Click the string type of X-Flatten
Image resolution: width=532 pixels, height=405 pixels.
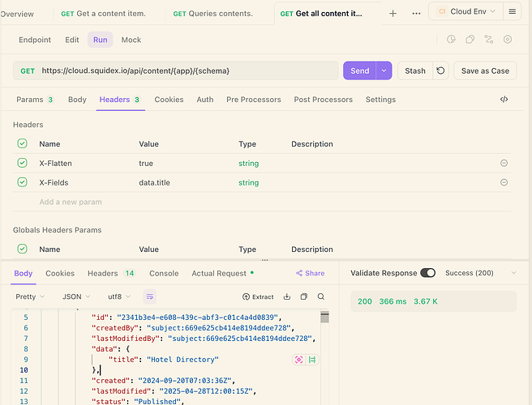(248, 164)
